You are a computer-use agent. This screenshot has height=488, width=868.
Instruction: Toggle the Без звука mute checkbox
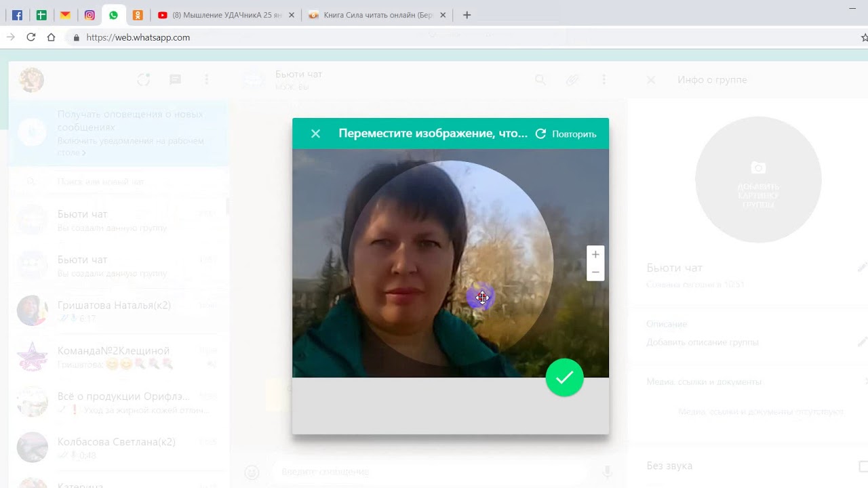pyautogui.click(x=863, y=466)
